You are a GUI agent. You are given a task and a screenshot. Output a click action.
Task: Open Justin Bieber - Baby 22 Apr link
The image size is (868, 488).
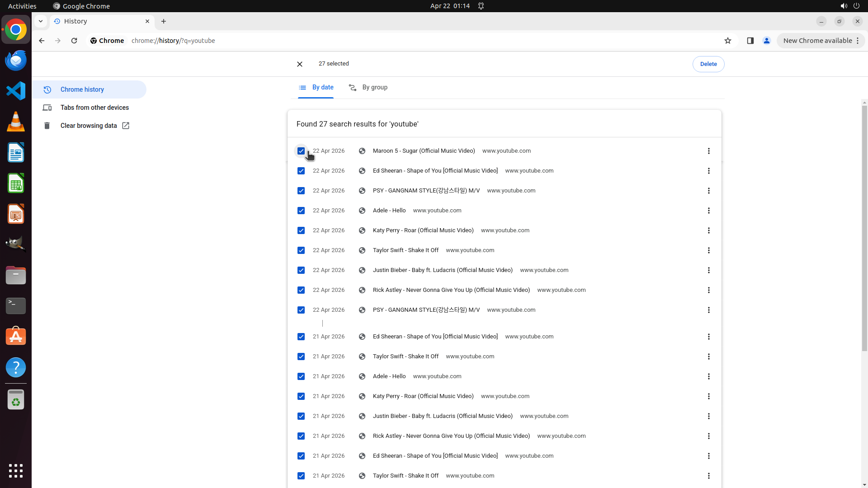coord(442,270)
